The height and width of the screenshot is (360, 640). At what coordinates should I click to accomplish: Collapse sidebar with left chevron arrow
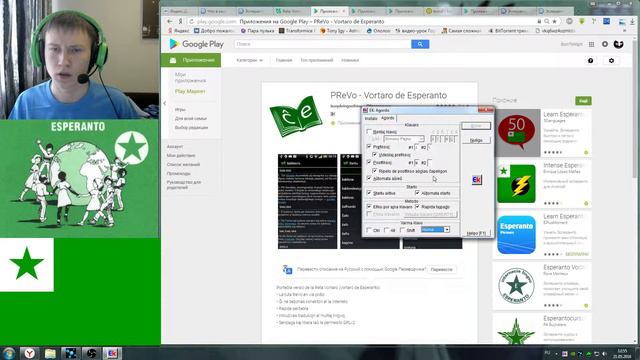click(x=164, y=103)
